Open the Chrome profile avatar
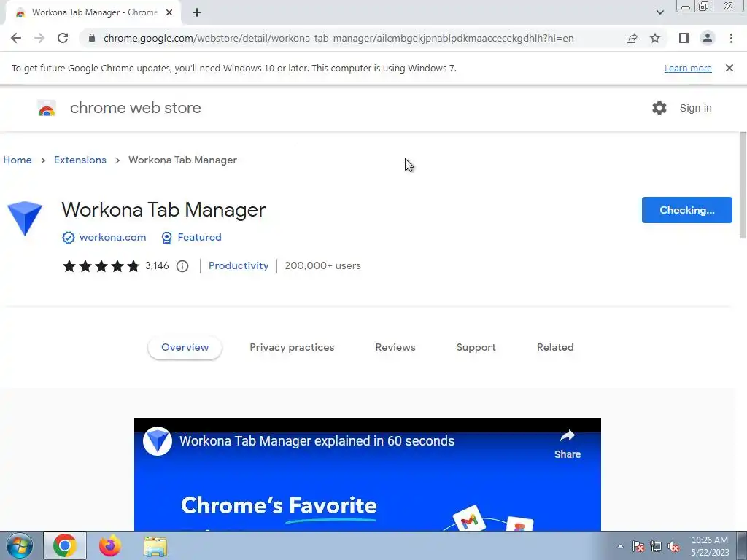This screenshot has height=560, width=747. [708, 38]
